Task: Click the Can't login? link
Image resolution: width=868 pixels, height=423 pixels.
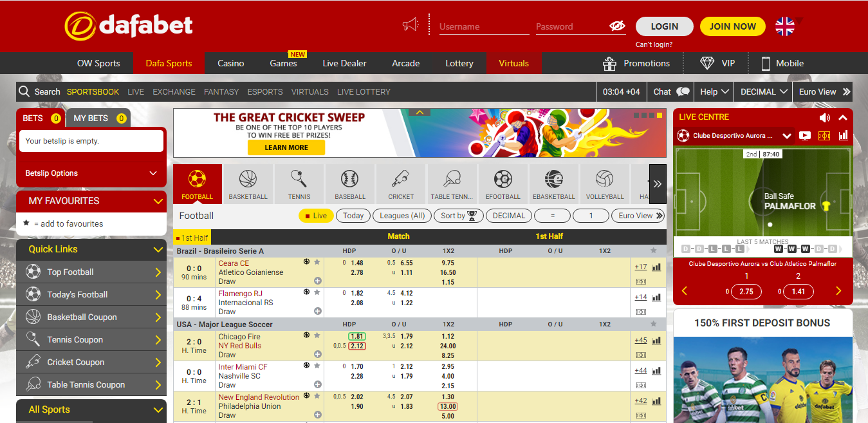Action: coord(654,44)
